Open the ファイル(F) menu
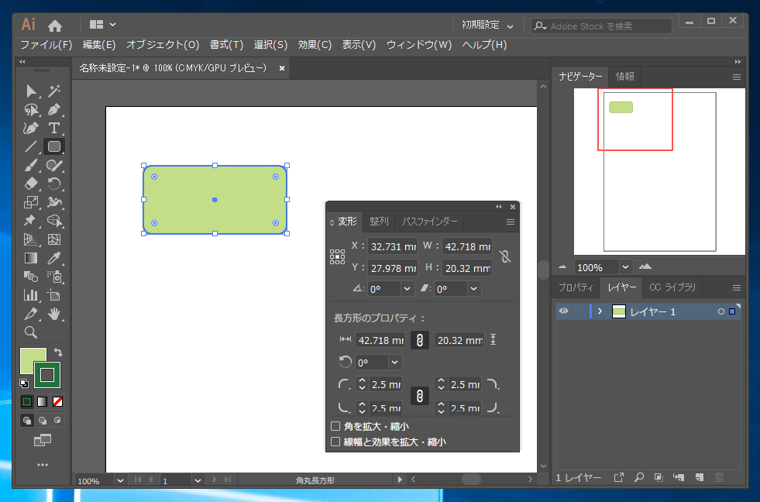The width and height of the screenshot is (760, 502). [x=46, y=45]
